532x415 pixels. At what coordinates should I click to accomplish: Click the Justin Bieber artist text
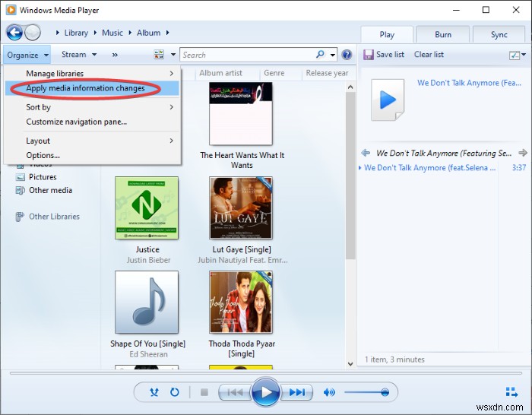coord(148,260)
